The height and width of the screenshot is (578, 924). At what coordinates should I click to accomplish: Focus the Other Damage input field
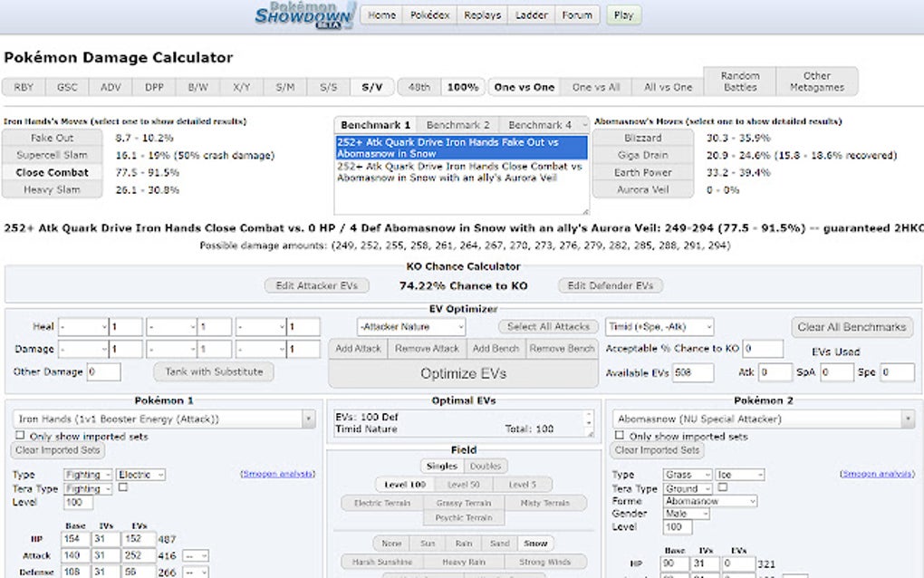(x=103, y=371)
